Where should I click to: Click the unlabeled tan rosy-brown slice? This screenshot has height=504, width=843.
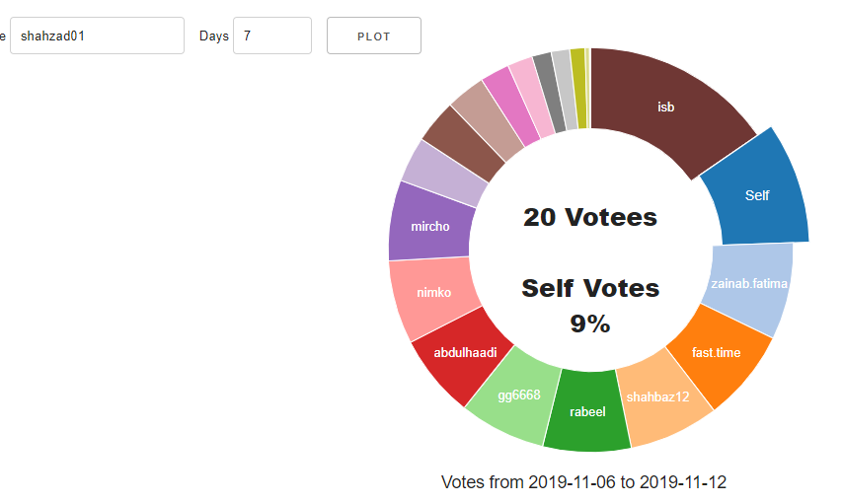[488, 121]
